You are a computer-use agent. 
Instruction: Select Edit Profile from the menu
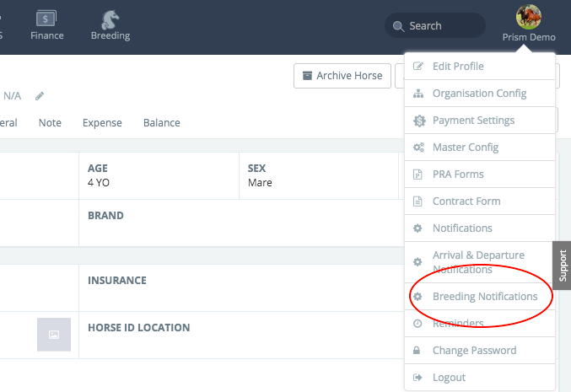[480, 67]
